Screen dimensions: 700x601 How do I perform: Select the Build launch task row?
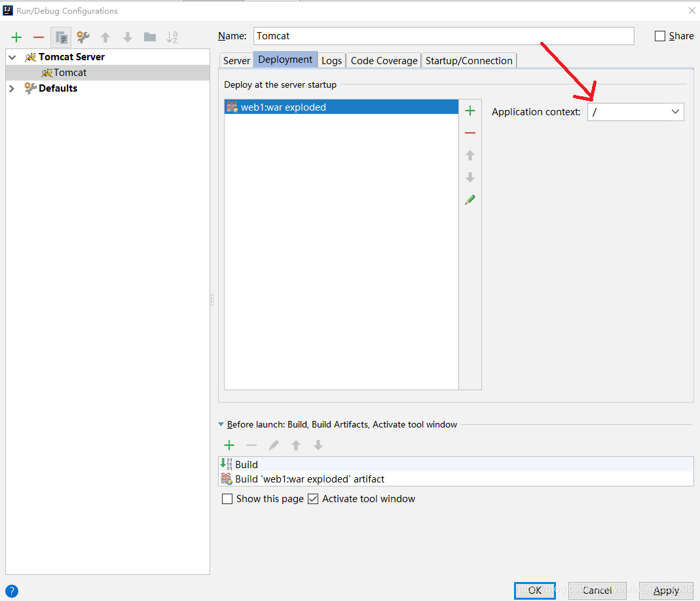click(456, 464)
